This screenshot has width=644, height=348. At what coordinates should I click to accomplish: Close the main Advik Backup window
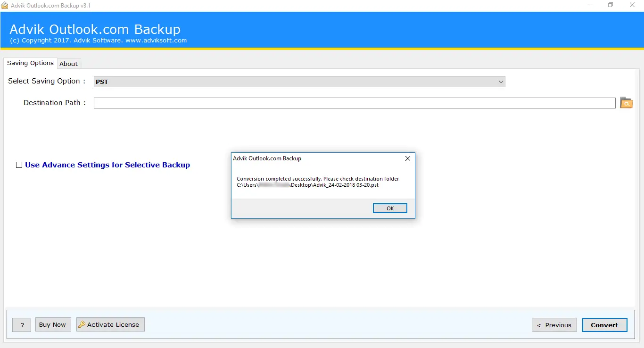click(x=632, y=5)
